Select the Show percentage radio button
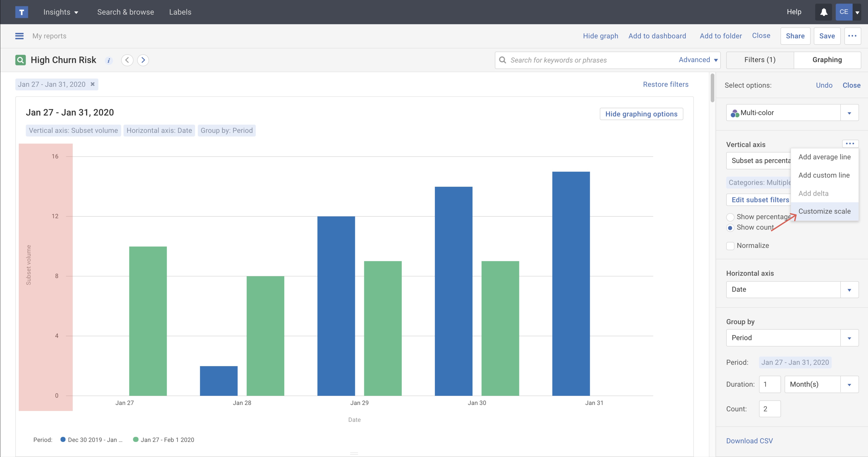868x457 pixels. (x=731, y=217)
